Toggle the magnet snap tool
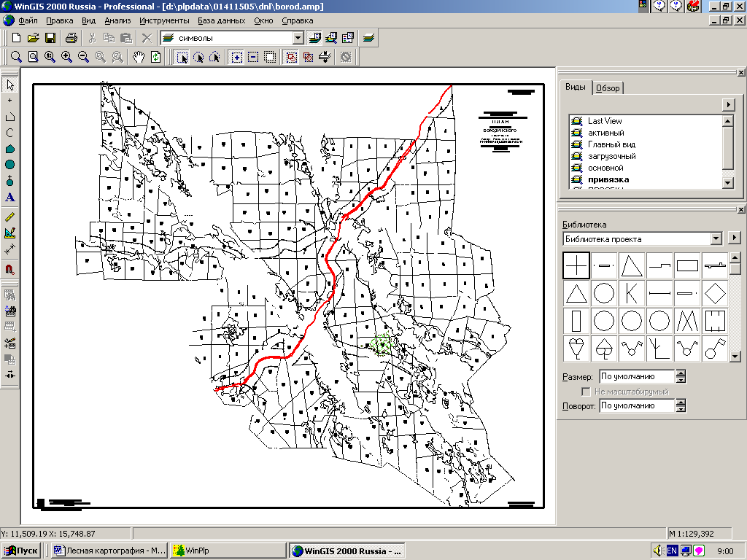747x560 pixels. click(10, 269)
